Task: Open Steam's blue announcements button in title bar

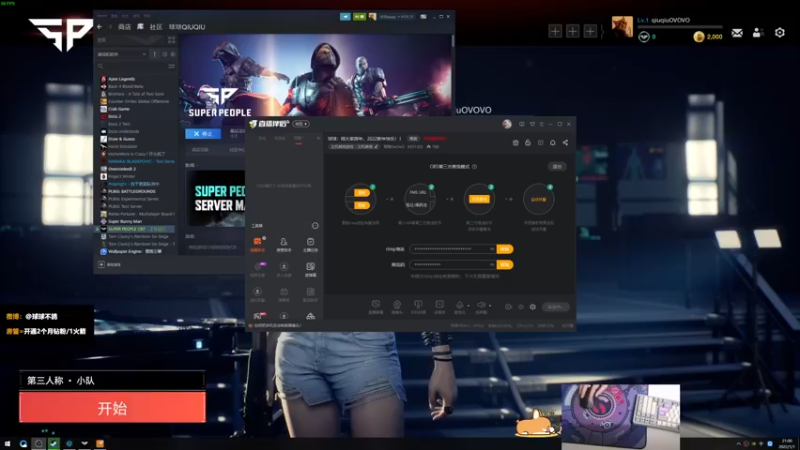Action: point(345,16)
